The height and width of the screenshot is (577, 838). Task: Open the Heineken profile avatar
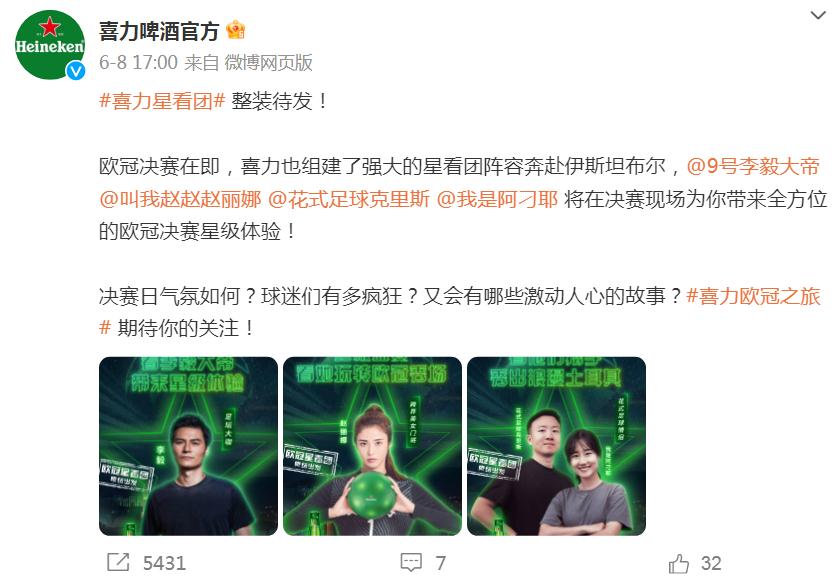[x=50, y=44]
